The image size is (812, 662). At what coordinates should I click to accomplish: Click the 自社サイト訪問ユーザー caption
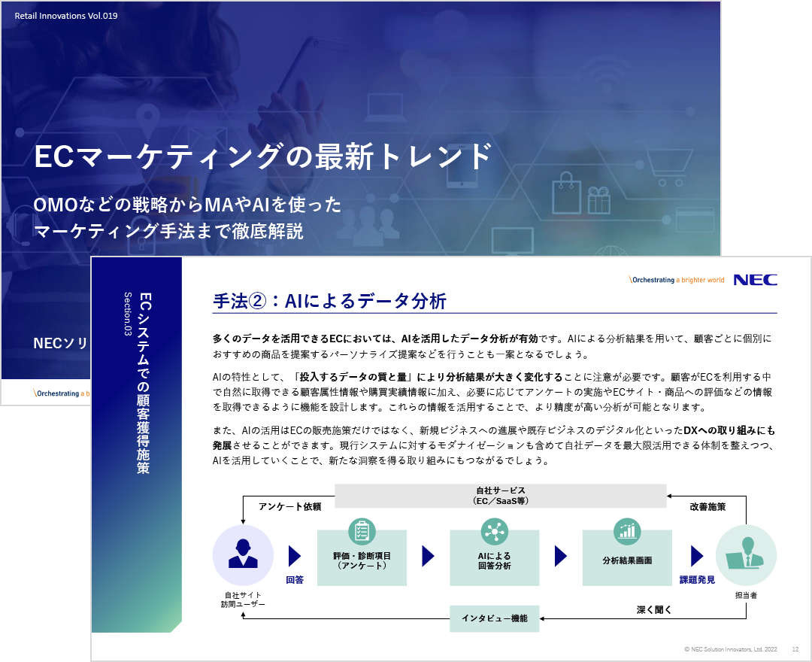(x=243, y=600)
